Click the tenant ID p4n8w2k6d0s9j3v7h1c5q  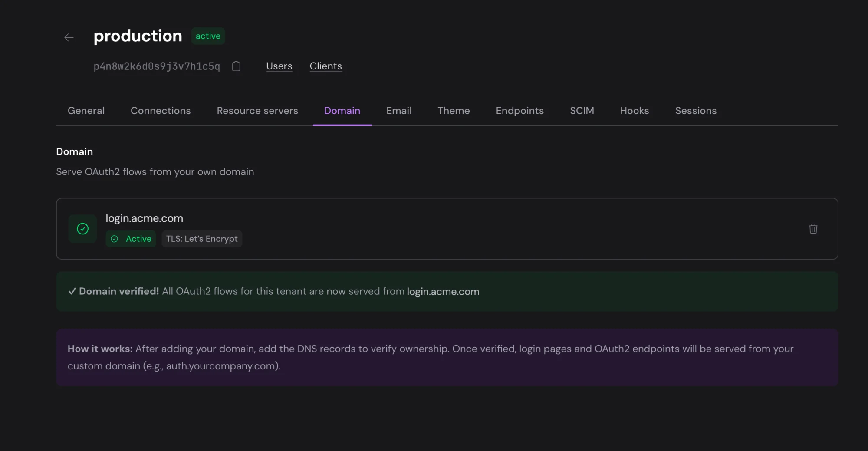pos(157,66)
